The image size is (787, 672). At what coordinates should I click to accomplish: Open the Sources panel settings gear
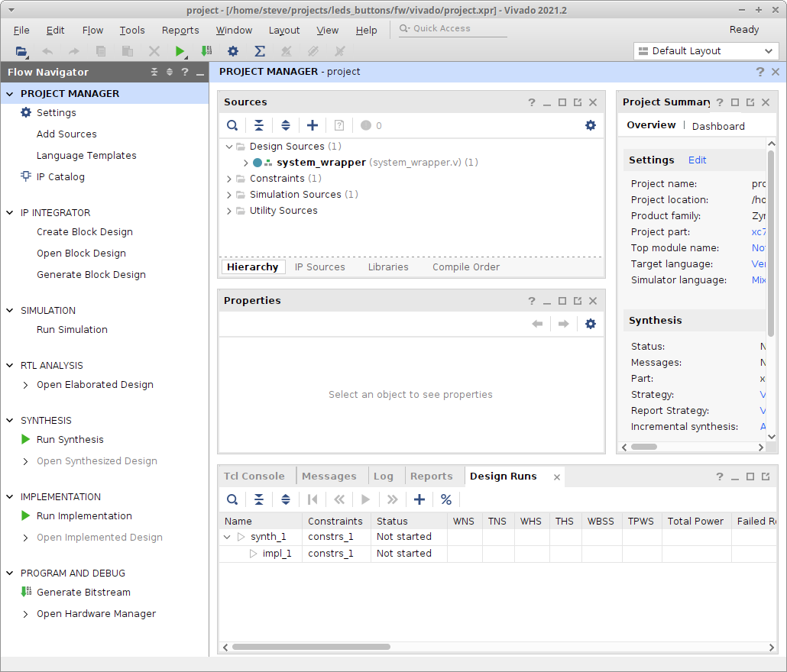(x=590, y=125)
